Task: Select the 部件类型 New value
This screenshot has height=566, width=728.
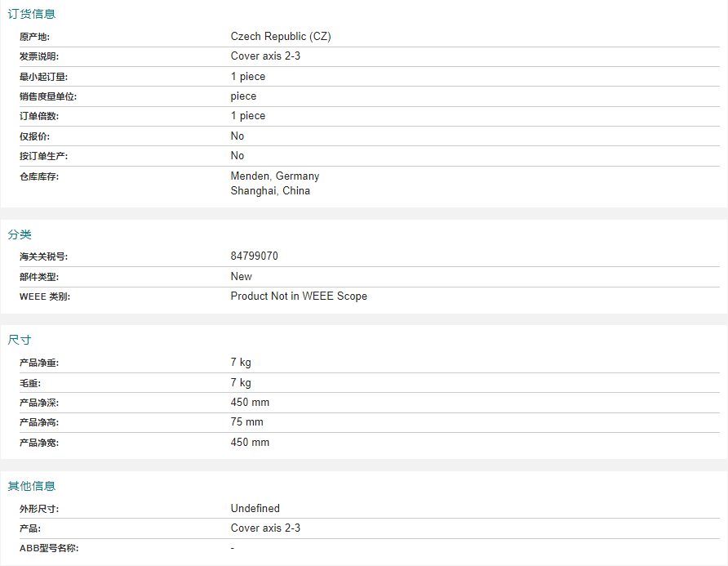Action: tap(242, 277)
